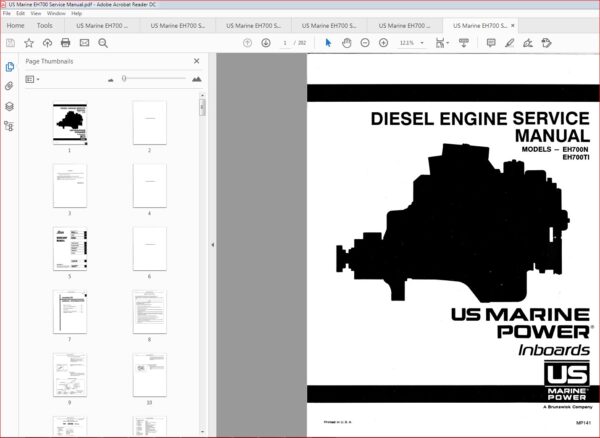Zoom in with the plus icon
Screen dimensions: 600x438
383,43
